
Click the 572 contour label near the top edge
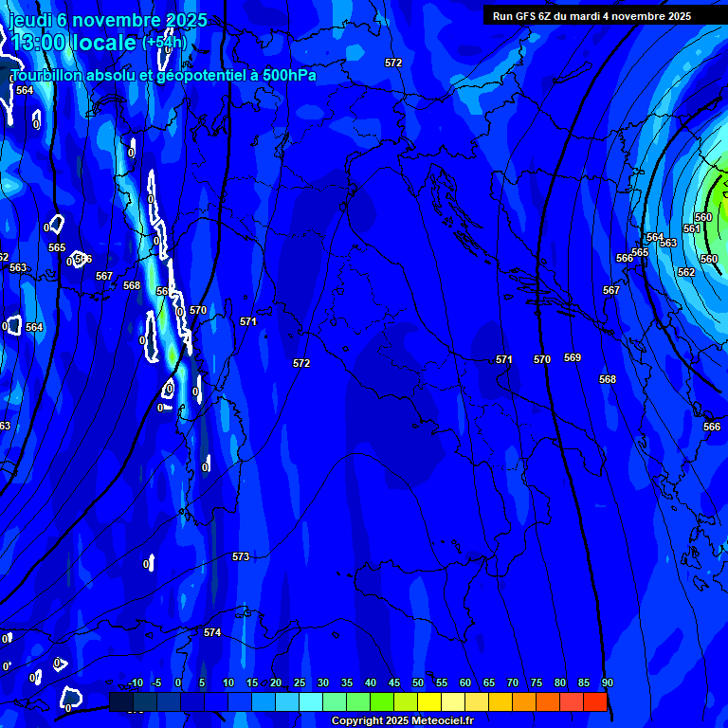(x=393, y=63)
